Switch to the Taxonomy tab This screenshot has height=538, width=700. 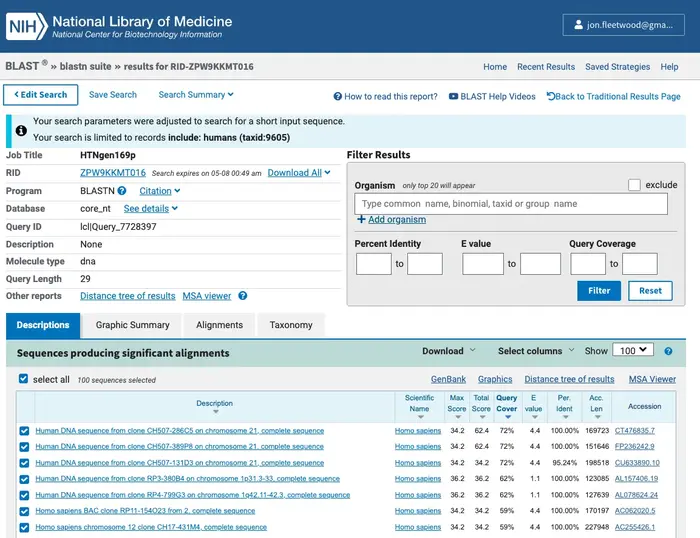coord(291,325)
